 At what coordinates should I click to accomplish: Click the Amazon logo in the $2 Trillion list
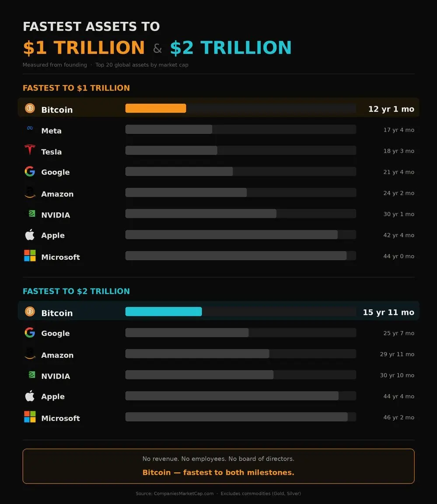click(x=30, y=354)
